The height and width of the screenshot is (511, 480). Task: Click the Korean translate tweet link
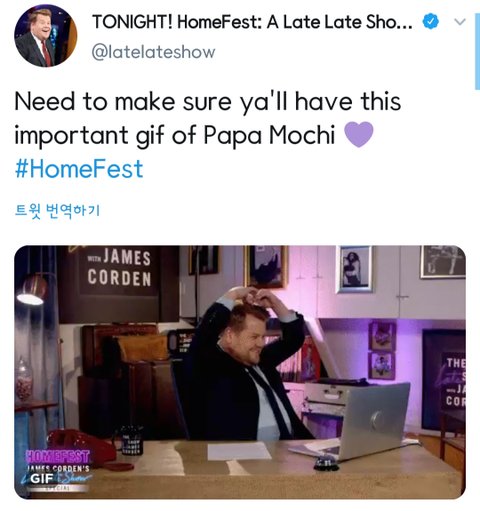click(x=57, y=210)
